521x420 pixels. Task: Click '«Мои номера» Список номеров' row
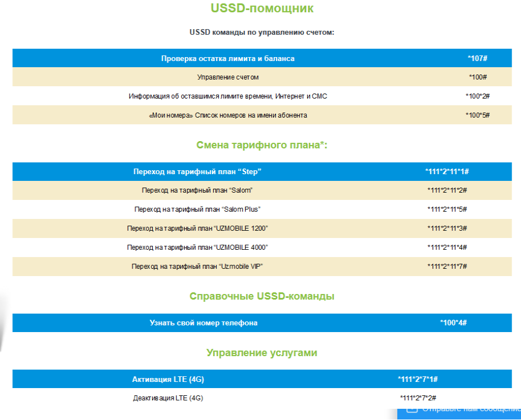pos(228,115)
